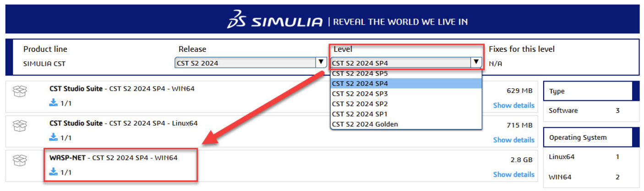Show details for WASP-NET package
This screenshot has width=644, height=191.
tap(513, 174)
